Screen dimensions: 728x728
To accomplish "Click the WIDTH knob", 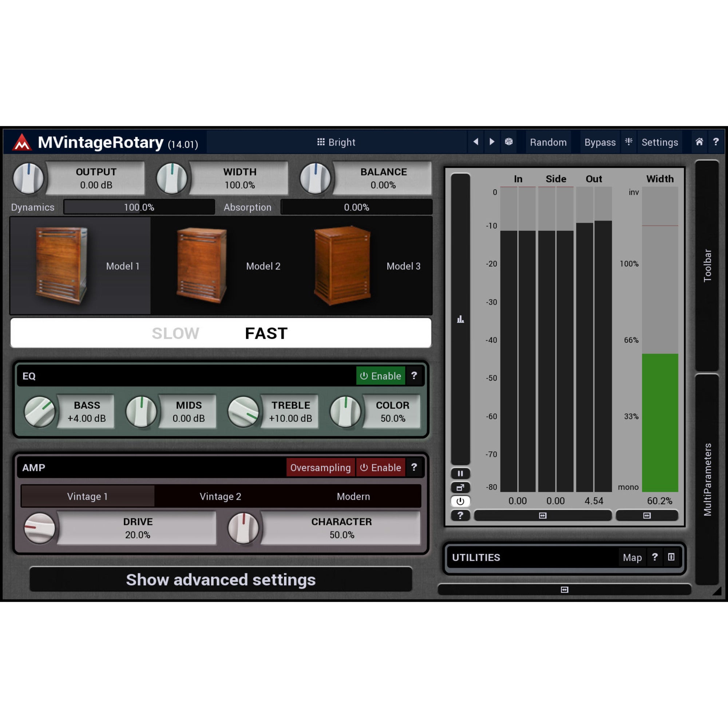I will coord(172,178).
